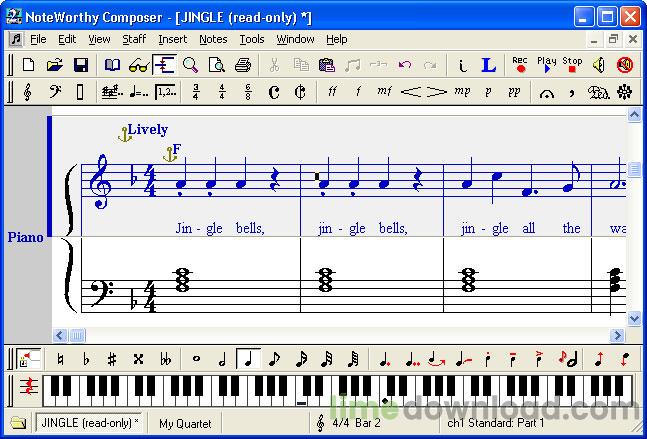Insert a bass clef
The height and width of the screenshot is (439, 647).
[x=54, y=92]
